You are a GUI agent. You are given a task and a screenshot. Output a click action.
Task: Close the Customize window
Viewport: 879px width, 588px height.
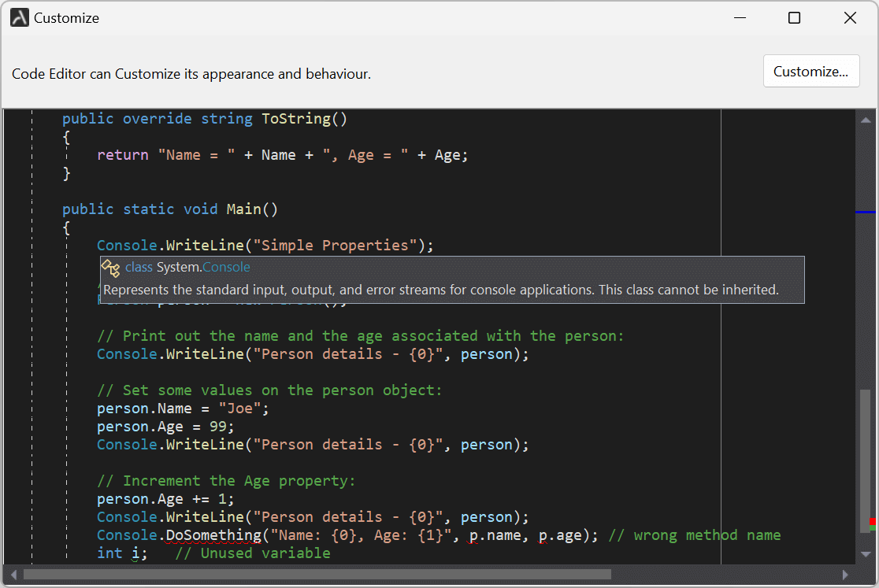click(x=850, y=18)
